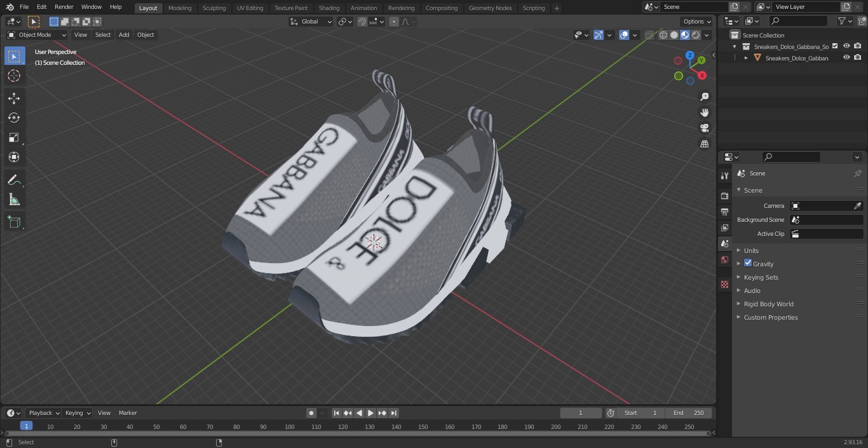Expand the Audio panel
This screenshot has height=448, width=868.
tap(752, 290)
